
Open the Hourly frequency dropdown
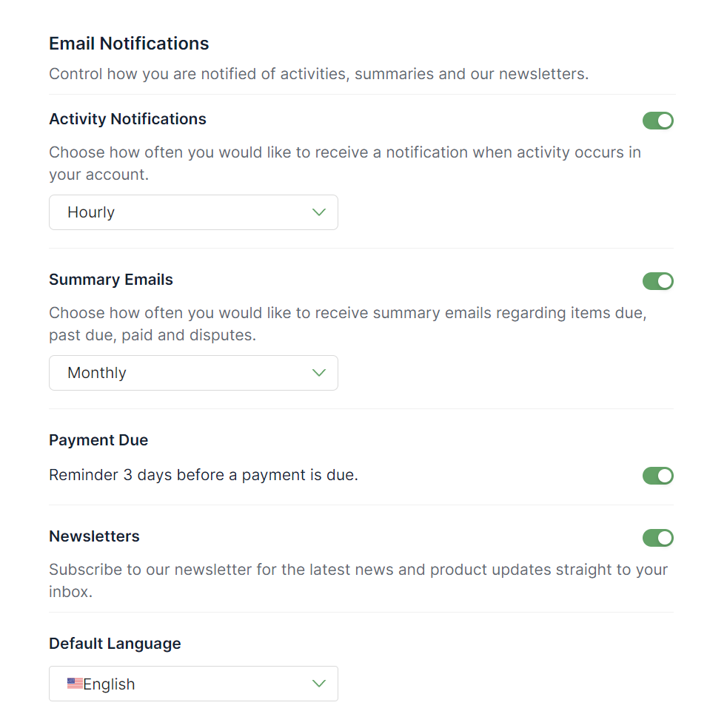point(193,212)
